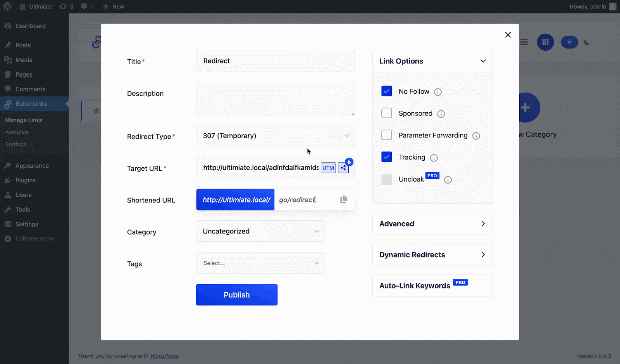
Task: Open BetterLinks Analytics in the sidebar
Action: click(17, 132)
